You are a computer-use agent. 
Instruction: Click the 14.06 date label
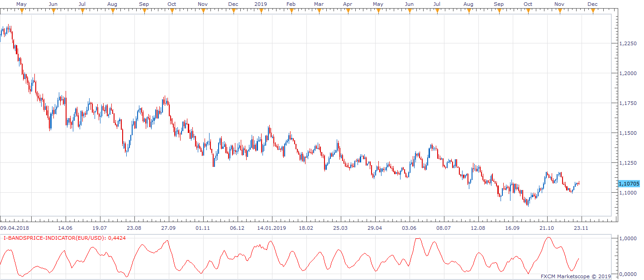click(x=66, y=228)
